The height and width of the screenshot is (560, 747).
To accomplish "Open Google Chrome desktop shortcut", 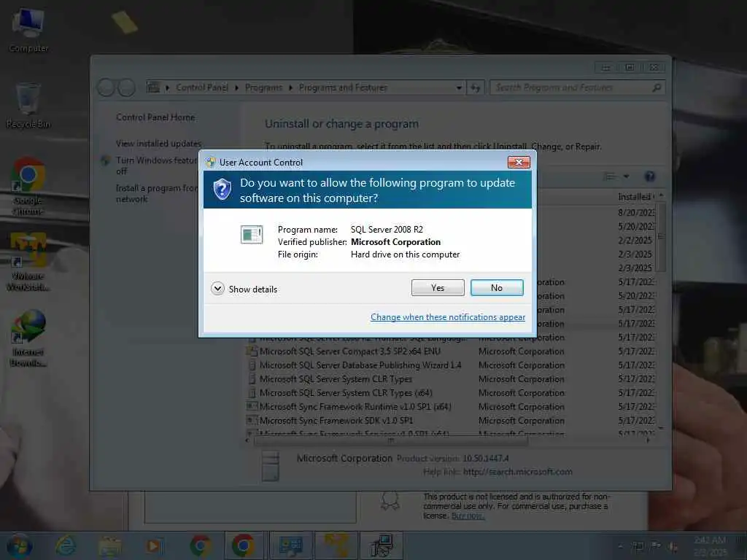I will 28,187.
